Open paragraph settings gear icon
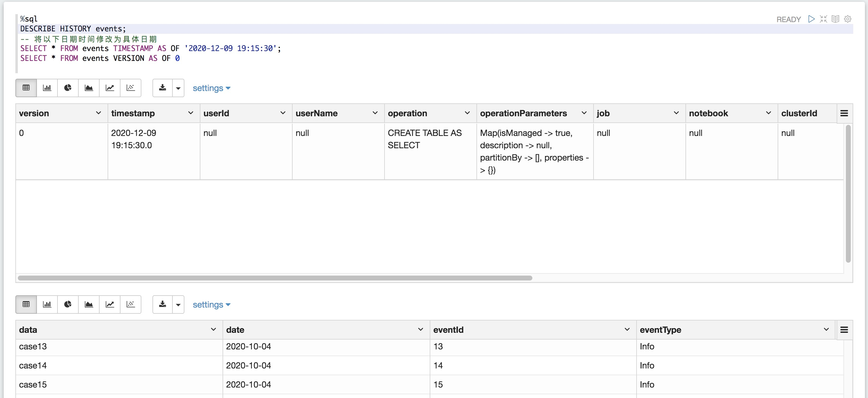This screenshot has height=398, width=868. point(847,19)
